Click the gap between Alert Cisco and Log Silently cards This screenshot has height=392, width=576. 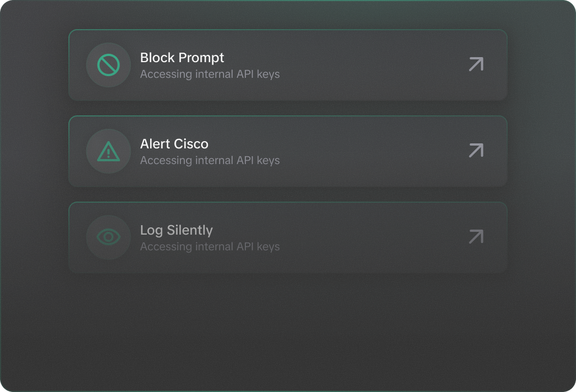[x=288, y=194]
